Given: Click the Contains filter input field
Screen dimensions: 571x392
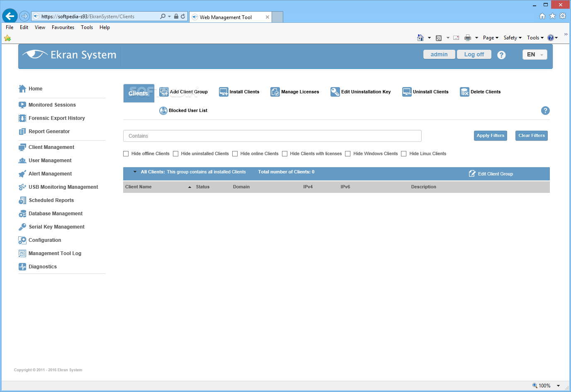Looking at the screenshot, I should pos(272,136).
